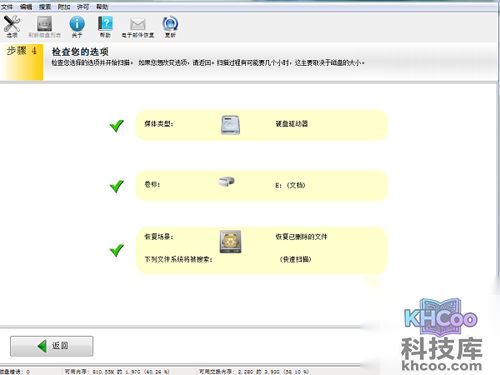Click the 可用内存 status bar entry

pyautogui.click(x=117, y=371)
